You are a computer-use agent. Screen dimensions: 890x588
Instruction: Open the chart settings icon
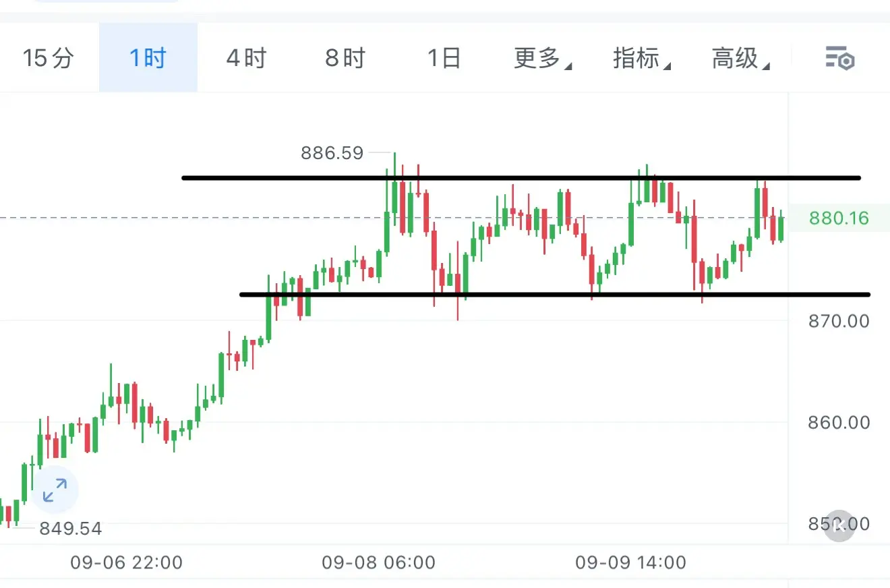click(840, 59)
